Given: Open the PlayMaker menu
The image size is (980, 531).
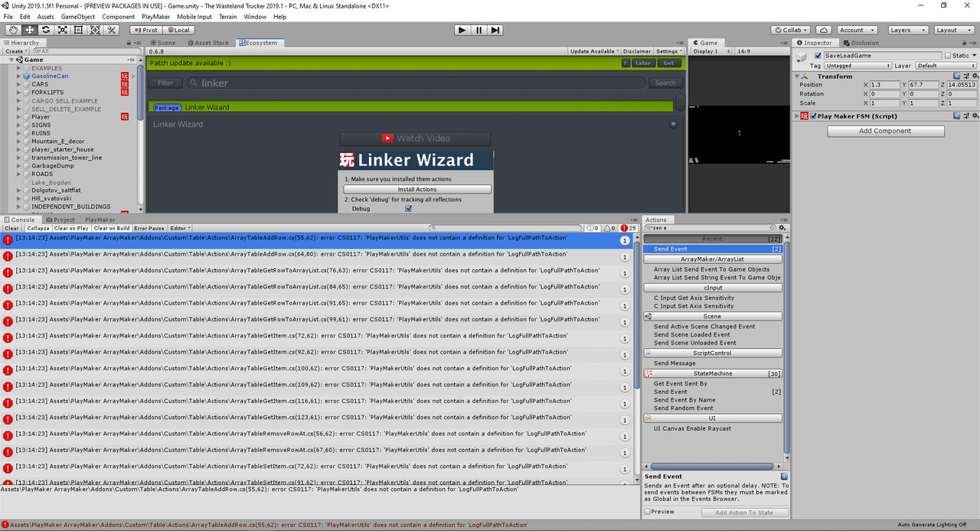Looking at the screenshot, I should 156,17.
